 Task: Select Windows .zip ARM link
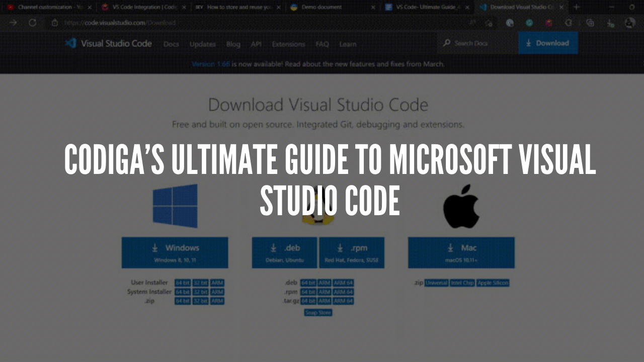[217, 301]
